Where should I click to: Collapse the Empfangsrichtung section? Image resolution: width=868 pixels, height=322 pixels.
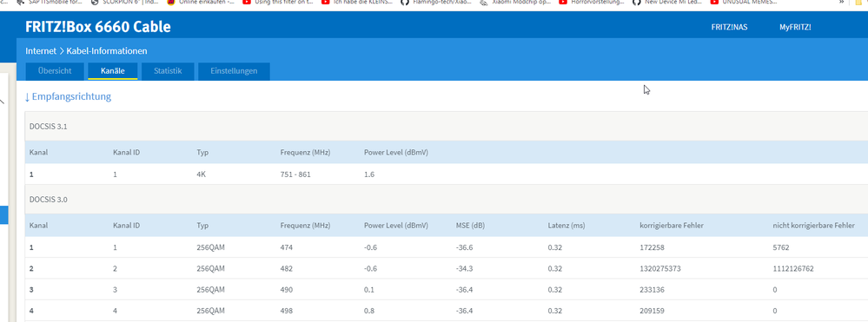[68, 97]
